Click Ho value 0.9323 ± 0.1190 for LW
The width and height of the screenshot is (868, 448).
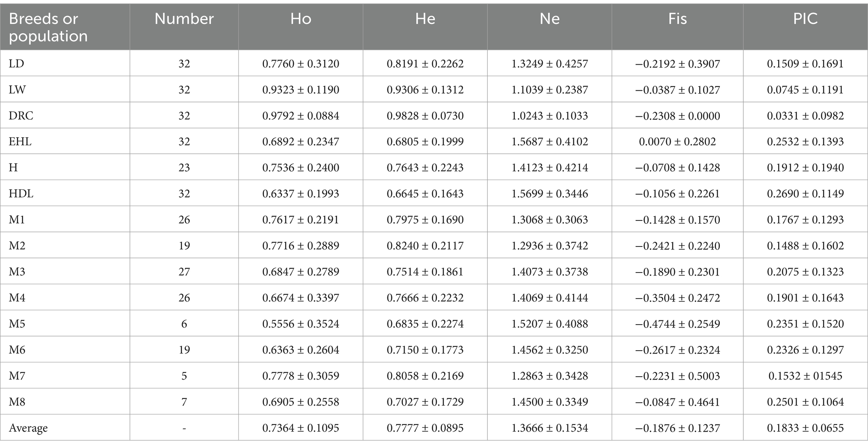(x=301, y=89)
